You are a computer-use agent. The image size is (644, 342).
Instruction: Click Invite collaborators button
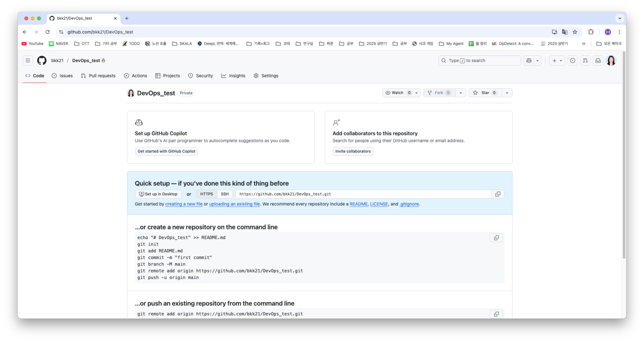(x=353, y=151)
